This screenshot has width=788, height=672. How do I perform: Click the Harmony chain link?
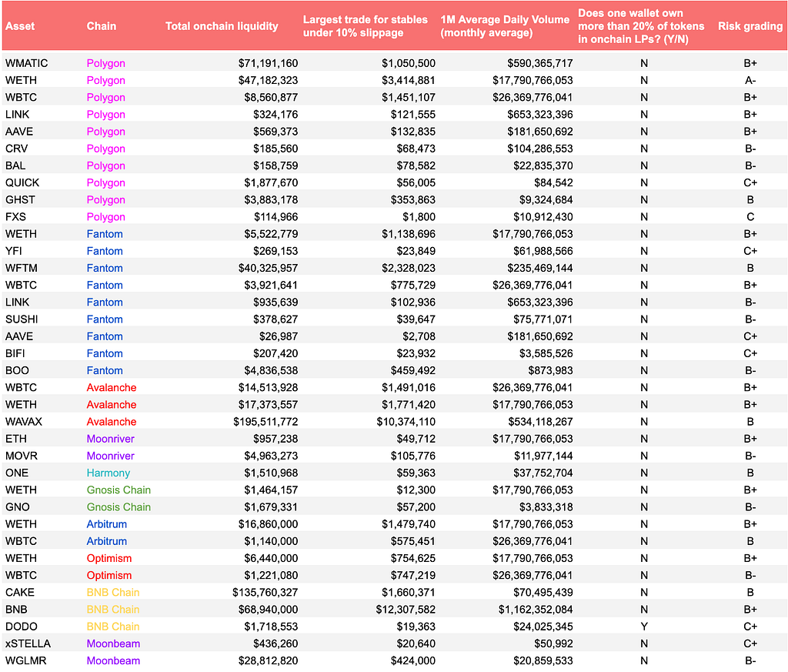pyautogui.click(x=108, y=473)
